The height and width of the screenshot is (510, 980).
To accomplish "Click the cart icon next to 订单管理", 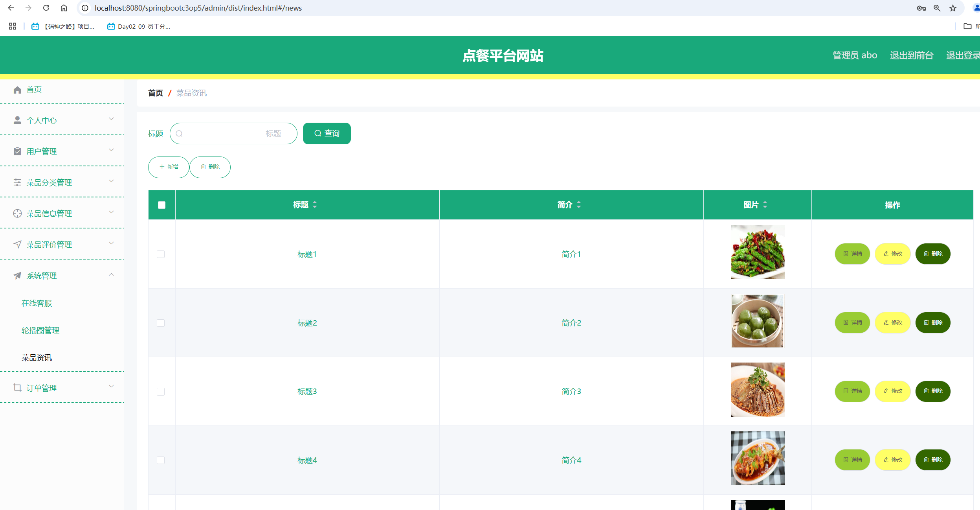I will (17, 387).
